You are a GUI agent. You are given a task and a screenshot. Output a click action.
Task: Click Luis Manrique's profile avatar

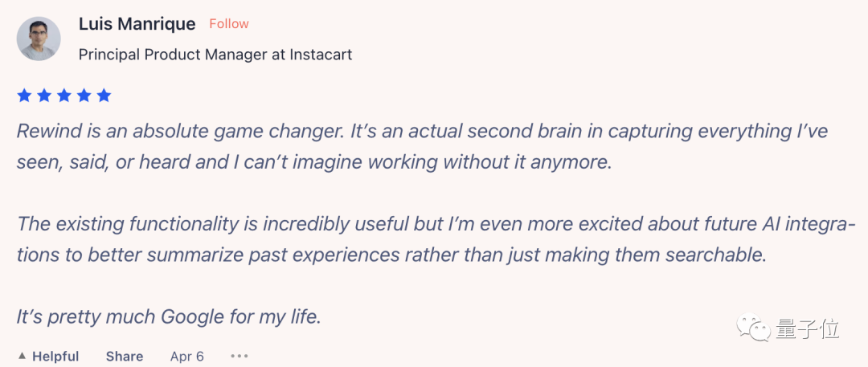[39, 39]
